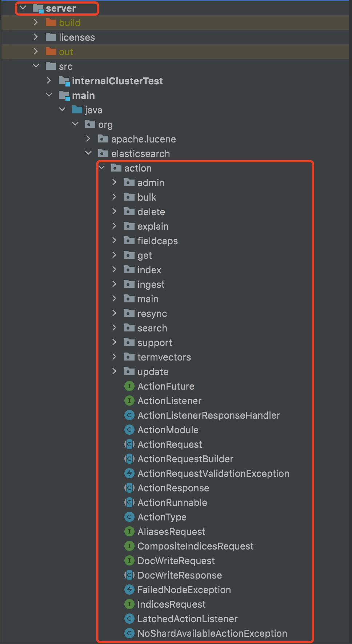This screenshot has height=644, width=352.
Task: Collapse the action package tree node
Action: (x=102, y=168)
